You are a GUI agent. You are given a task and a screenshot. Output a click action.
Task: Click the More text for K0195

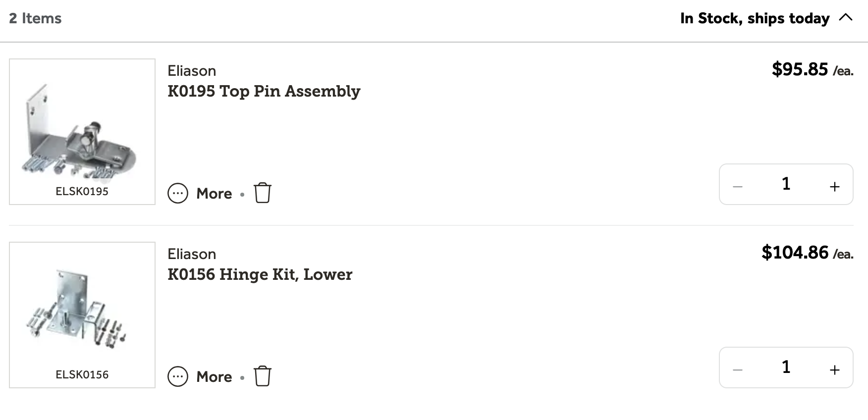pos(214,193)
